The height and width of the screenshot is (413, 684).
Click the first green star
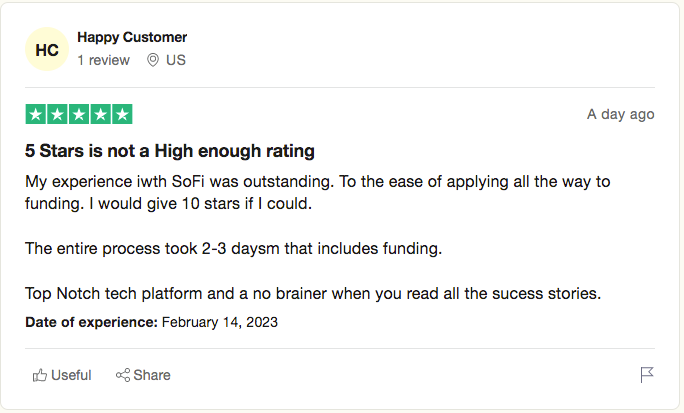[x=36, y=114]
